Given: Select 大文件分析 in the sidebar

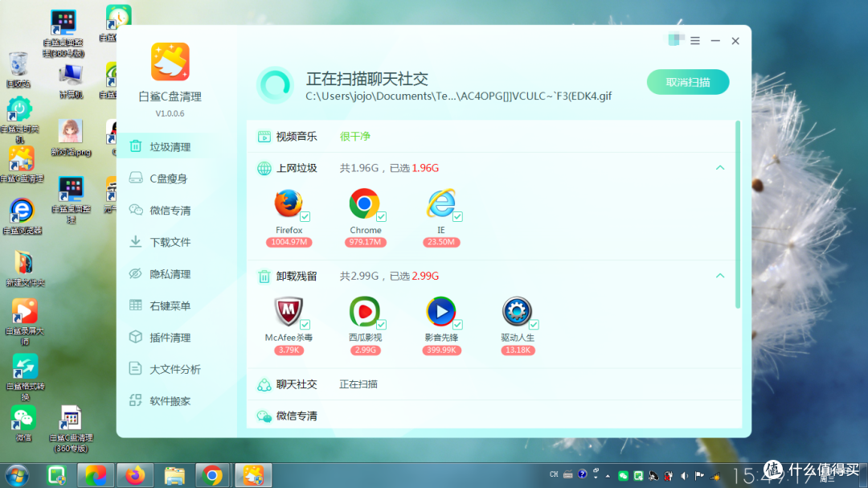Looking at the screenshot, I should tap(177, 370).
